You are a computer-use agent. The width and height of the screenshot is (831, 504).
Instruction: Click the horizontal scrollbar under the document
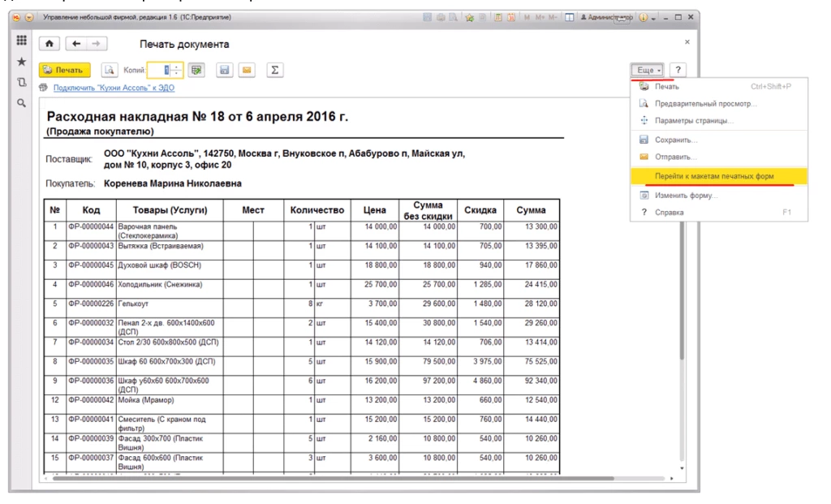point(334,479)
